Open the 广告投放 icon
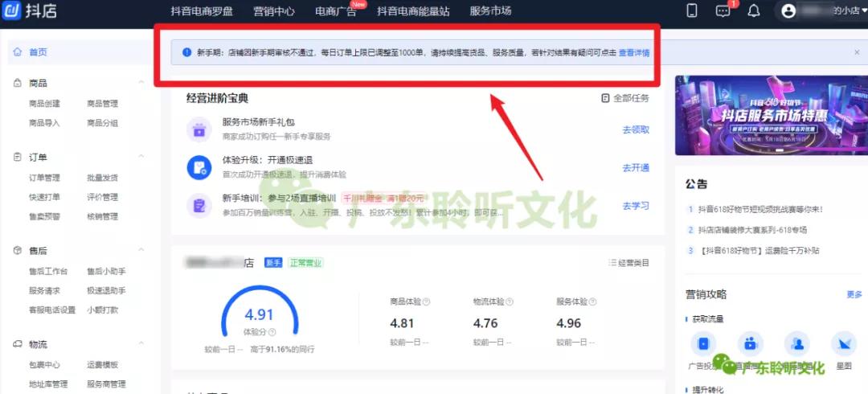This screenshot has height=394, width=868. [703, 344]
